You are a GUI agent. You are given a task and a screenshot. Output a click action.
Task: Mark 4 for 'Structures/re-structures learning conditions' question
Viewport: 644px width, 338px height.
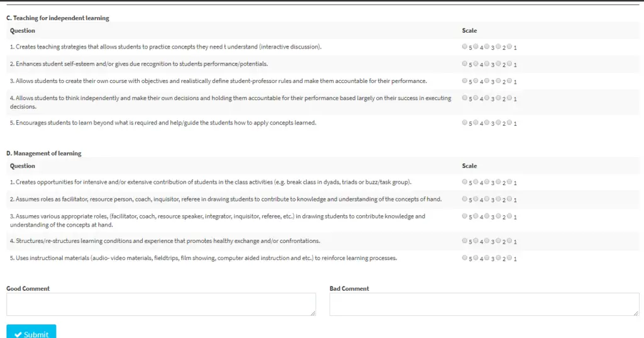coord(475,240)
